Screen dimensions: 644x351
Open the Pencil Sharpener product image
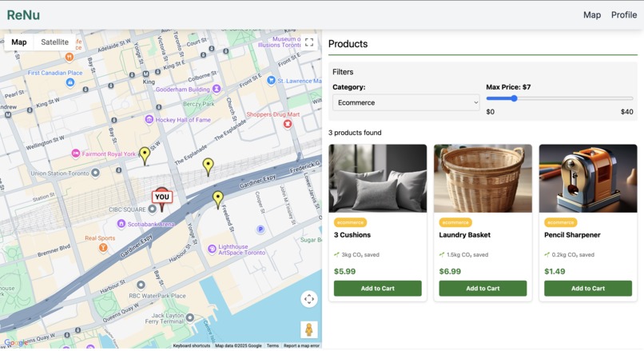[x=588, y=178]
